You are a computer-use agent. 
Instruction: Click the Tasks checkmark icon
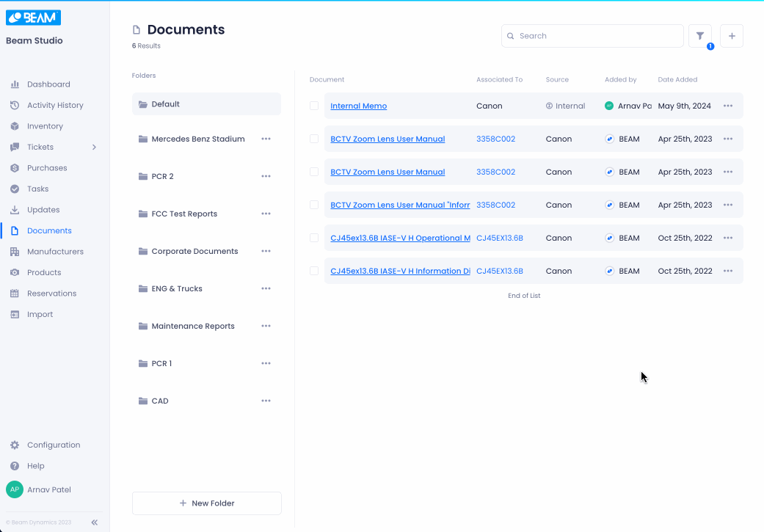[15, 189]
